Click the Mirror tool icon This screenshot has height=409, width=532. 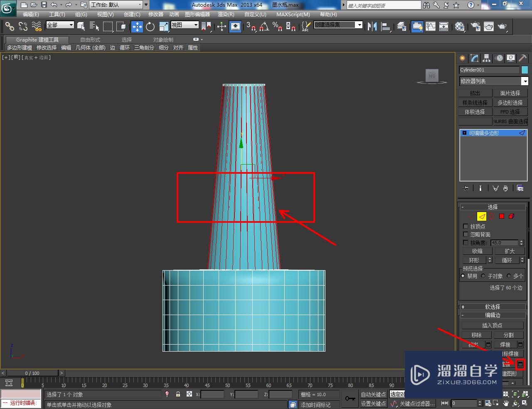(372, 27)
